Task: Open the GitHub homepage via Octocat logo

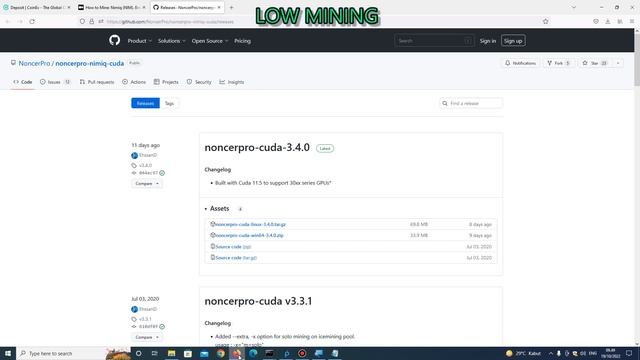Action: (x=115, y=40)
